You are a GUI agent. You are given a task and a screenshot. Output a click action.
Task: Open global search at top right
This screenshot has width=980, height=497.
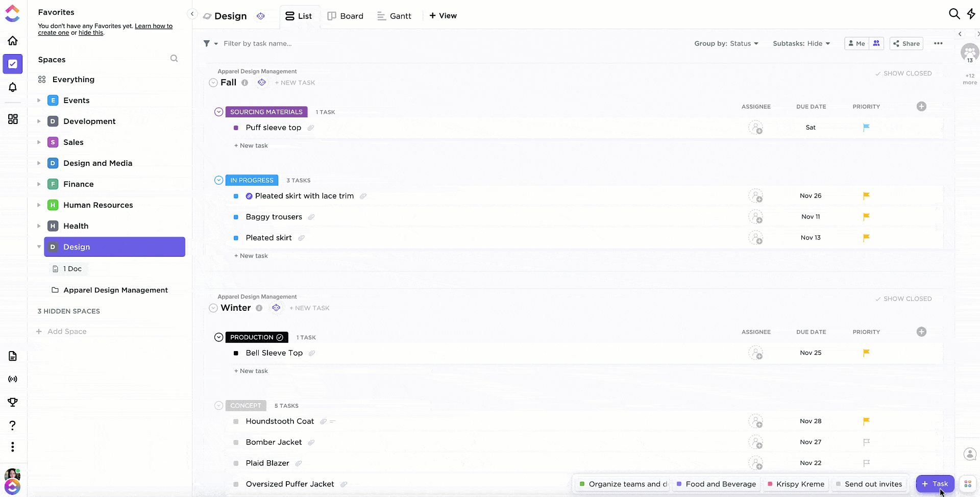(x=954, y=14)
